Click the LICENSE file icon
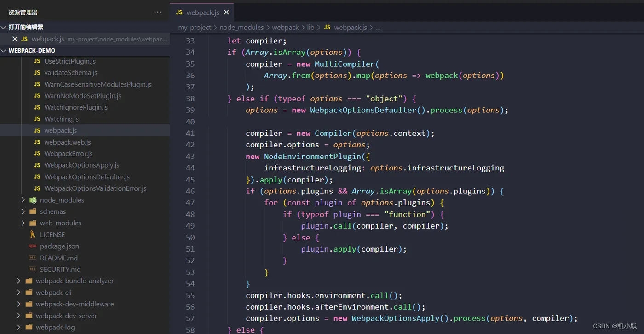Image resolution: width=644 pixels, height=334 pixels. click(x=33, y=234)
